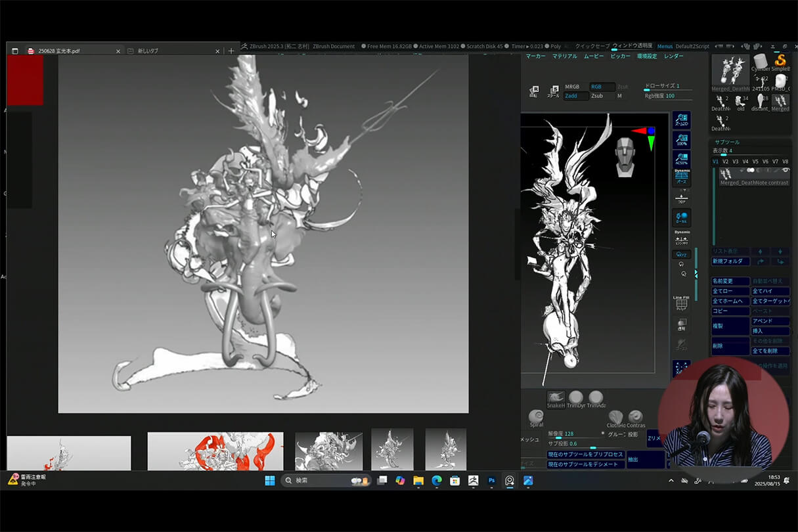This screenshot has width=798, height=532.
Task: Collapse the サブツール panel header
Action: click(727, 142)
